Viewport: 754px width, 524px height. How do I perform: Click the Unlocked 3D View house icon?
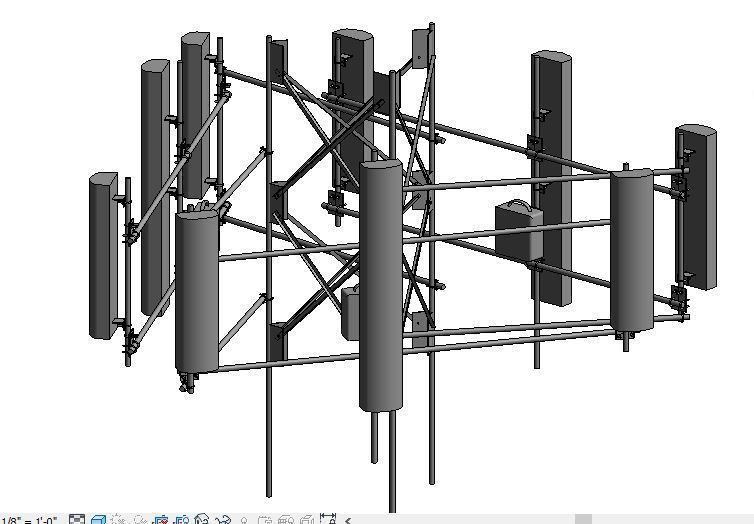(x=202, y=519)
